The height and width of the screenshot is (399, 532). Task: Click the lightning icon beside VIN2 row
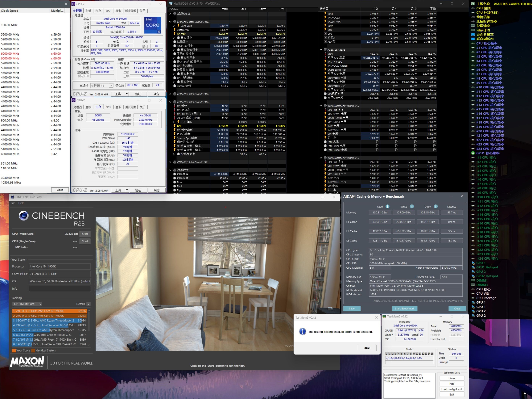tap(325, 14)
